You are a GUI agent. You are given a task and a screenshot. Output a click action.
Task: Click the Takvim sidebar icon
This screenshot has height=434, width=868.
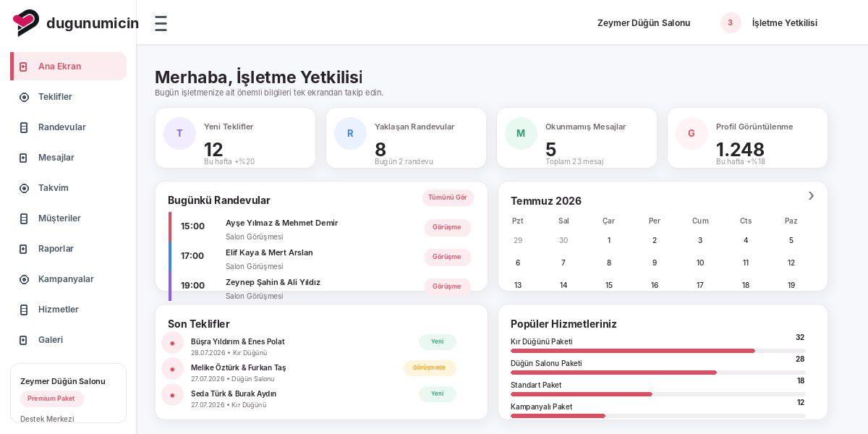pyautogui.click(x=24, y=188)
